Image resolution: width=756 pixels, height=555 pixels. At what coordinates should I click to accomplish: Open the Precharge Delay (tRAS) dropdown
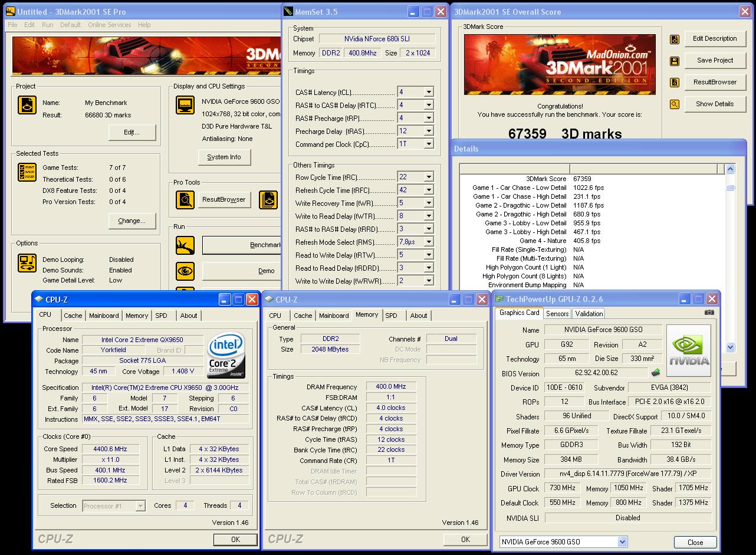click(x=429, y=131)
